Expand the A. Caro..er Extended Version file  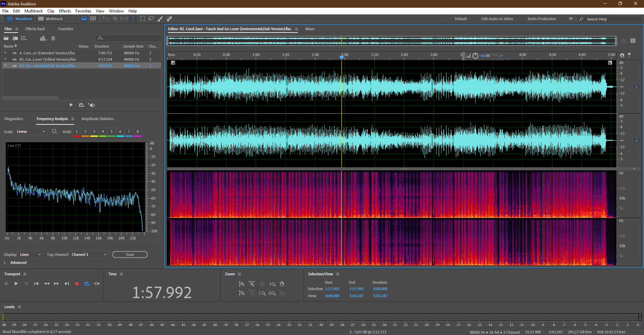pyautogui.click(x=5, y=53)
